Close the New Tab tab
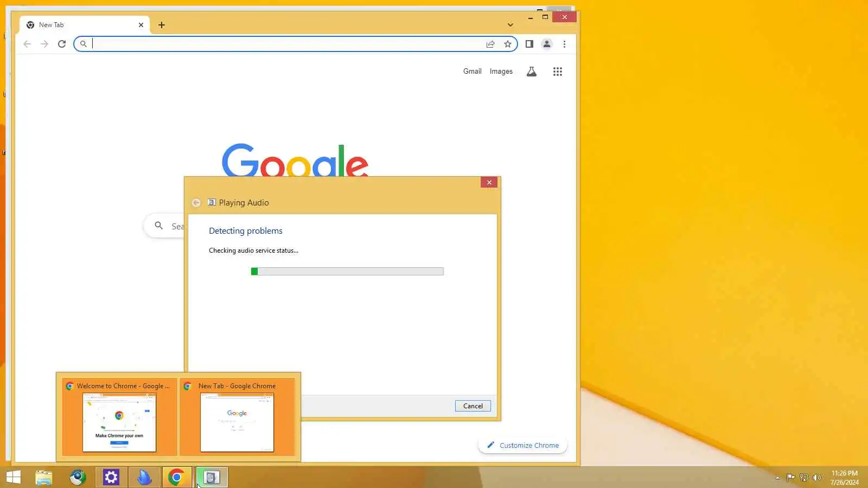This screenshot has height=488, width=868. click(141, 25)
